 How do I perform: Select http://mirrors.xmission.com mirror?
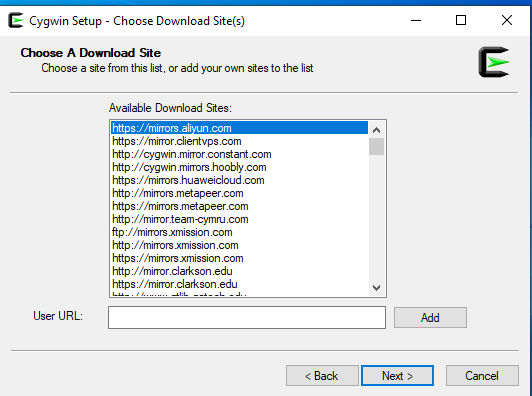[240, 245]
